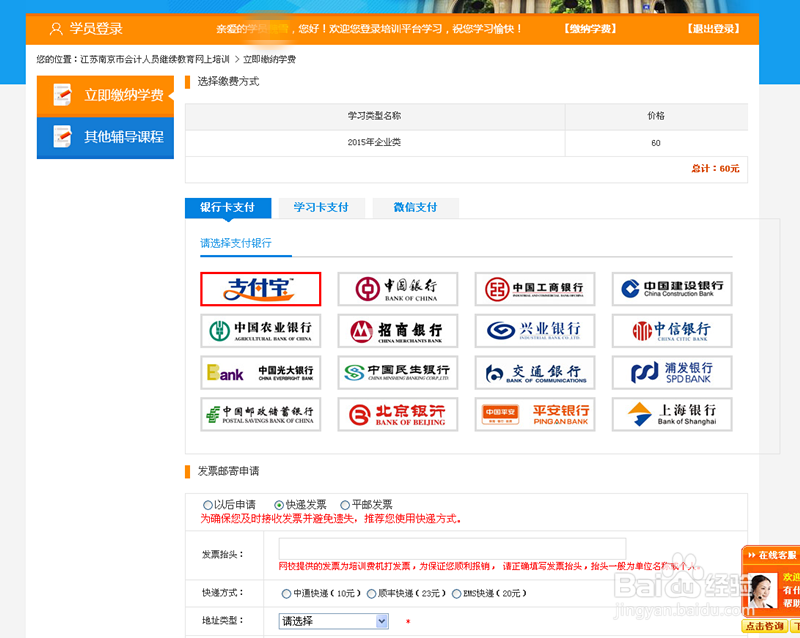This screenshot has width=800, height=638.
Task: Choose China Merchants Bank 招商银行 logo
Action: [397, 331]
